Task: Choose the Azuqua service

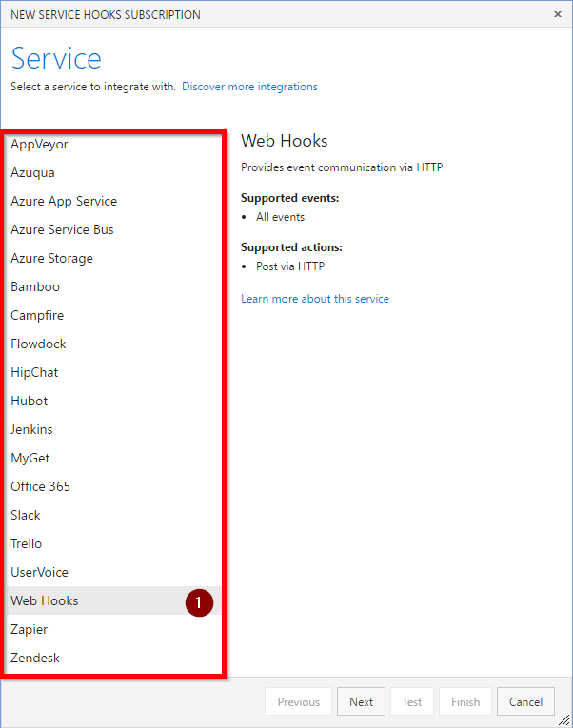Action: point(114,172)
